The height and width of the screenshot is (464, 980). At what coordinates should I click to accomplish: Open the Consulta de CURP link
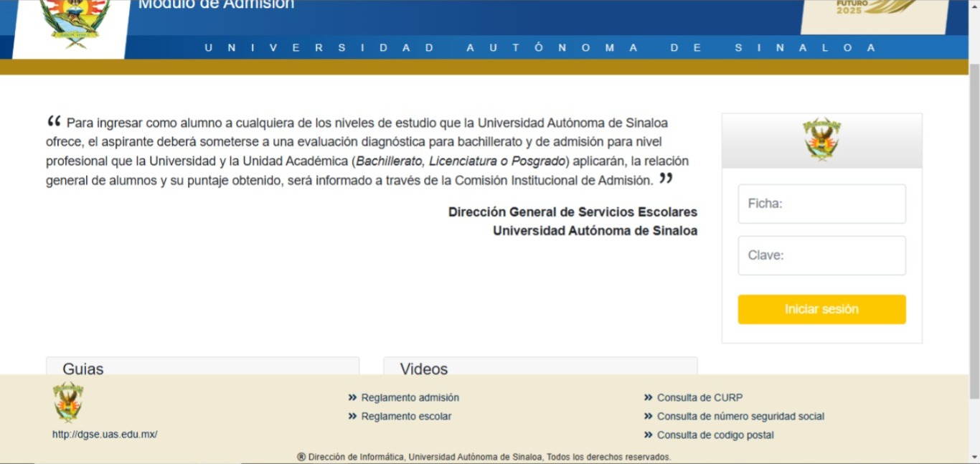tap(699, 397)
